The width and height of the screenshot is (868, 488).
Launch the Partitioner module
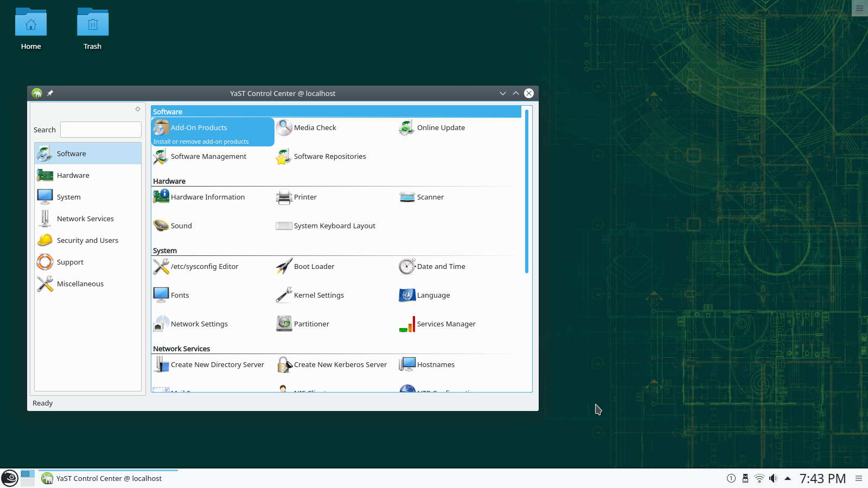click(x=303, y=324)
